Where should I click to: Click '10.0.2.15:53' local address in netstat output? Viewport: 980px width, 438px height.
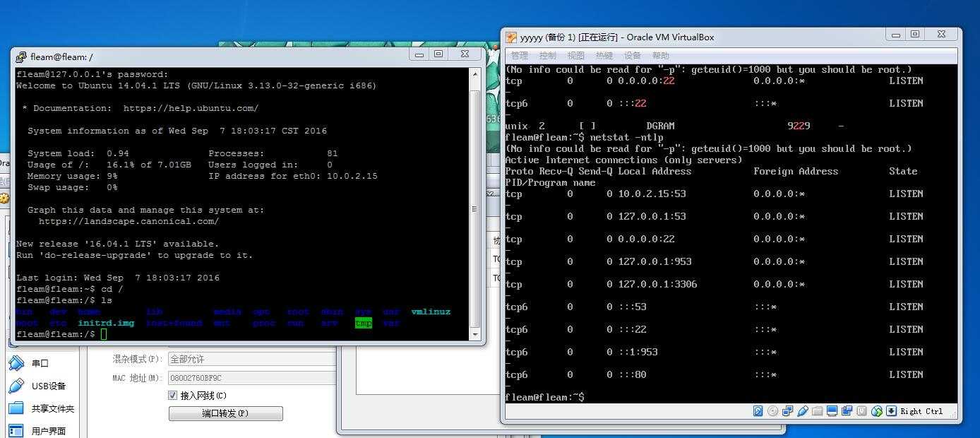652,194
